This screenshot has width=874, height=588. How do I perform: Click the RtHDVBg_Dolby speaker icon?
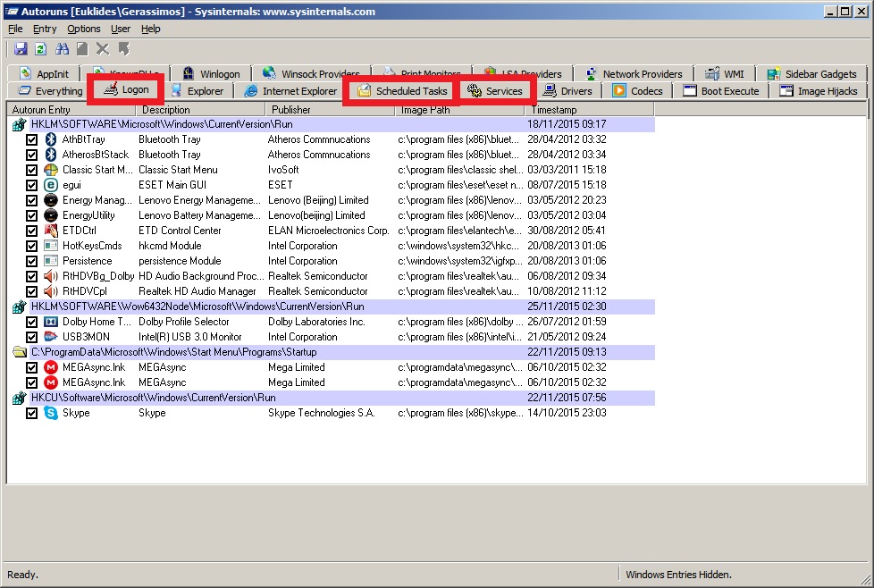51,276
